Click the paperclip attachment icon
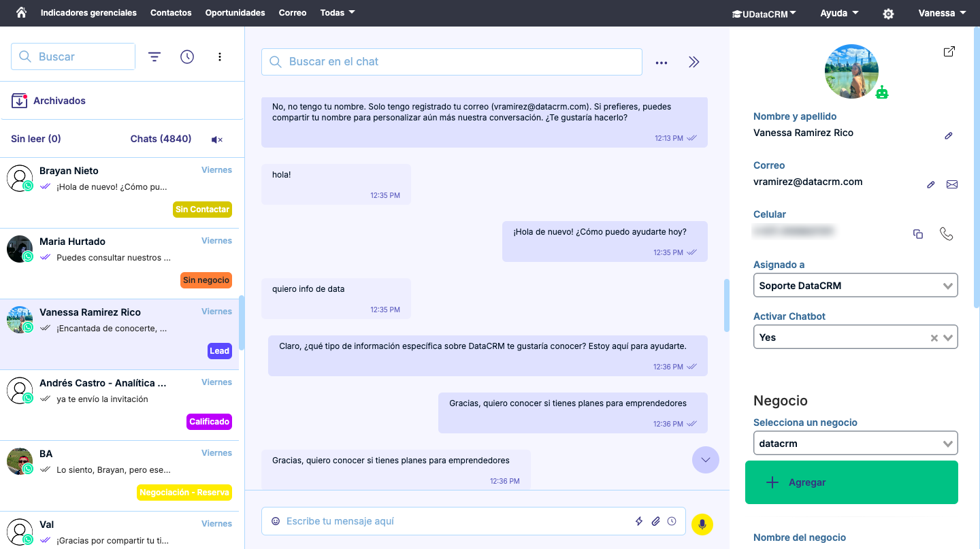Viewport: 980px width, 549px height. coord(655,521)
